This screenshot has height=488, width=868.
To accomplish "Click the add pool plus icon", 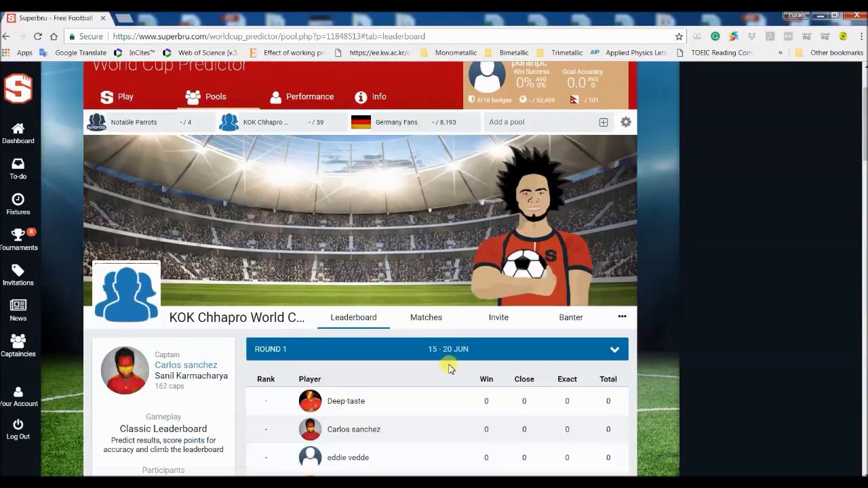I will (x=604, y=122).
